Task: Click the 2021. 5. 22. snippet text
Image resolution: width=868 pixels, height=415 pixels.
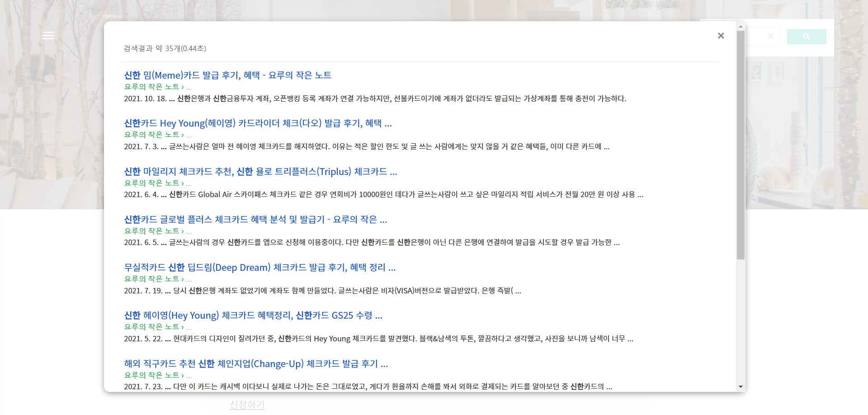Action: pyautogui.click(x=378, y=339)
